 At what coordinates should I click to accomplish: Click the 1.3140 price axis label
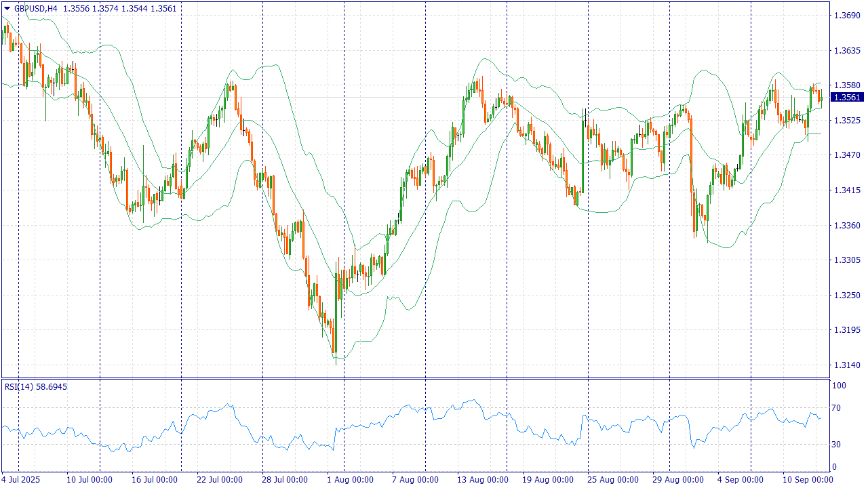tap(847, 365)
